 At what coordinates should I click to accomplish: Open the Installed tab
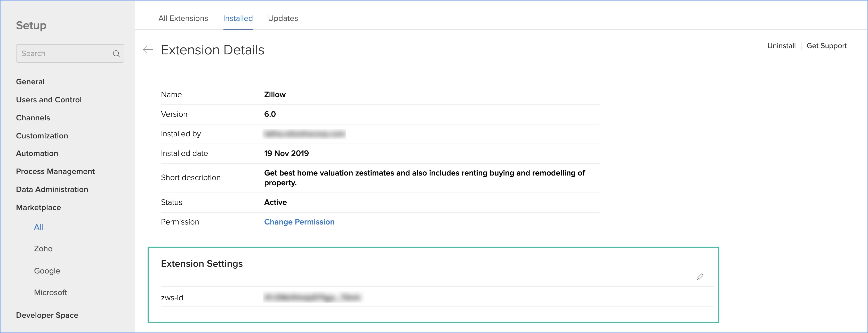point(238,18)
